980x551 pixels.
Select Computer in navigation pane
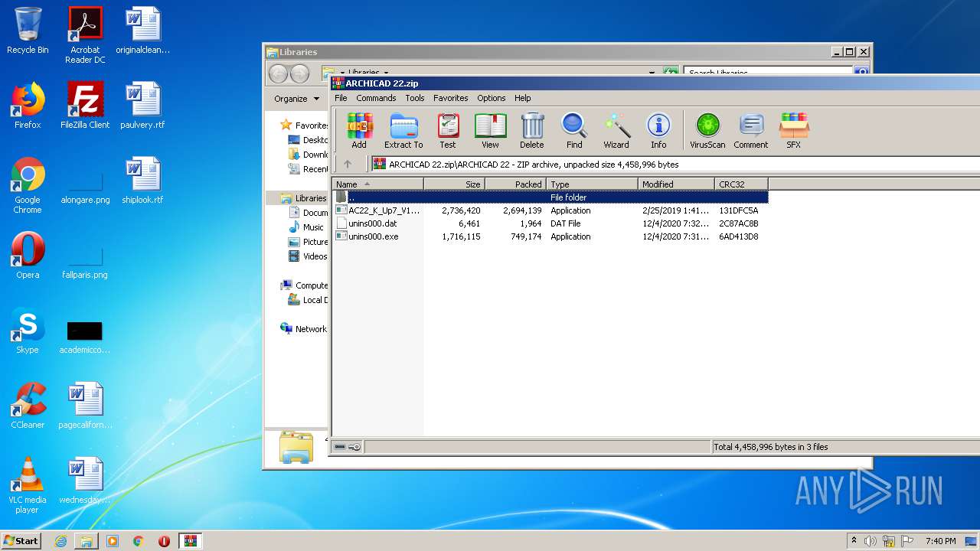click(305, 285)
